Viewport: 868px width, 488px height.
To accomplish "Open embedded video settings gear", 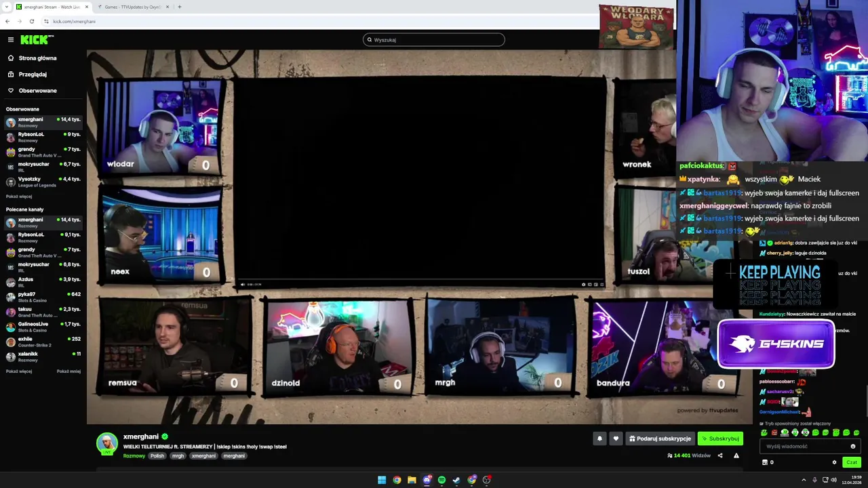I will coord(584,285).
